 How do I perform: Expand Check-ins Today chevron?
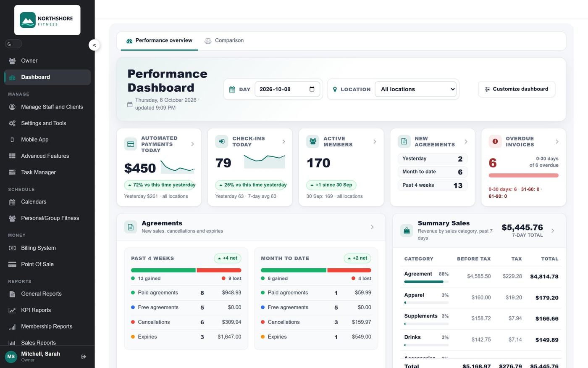click(283, 142)
